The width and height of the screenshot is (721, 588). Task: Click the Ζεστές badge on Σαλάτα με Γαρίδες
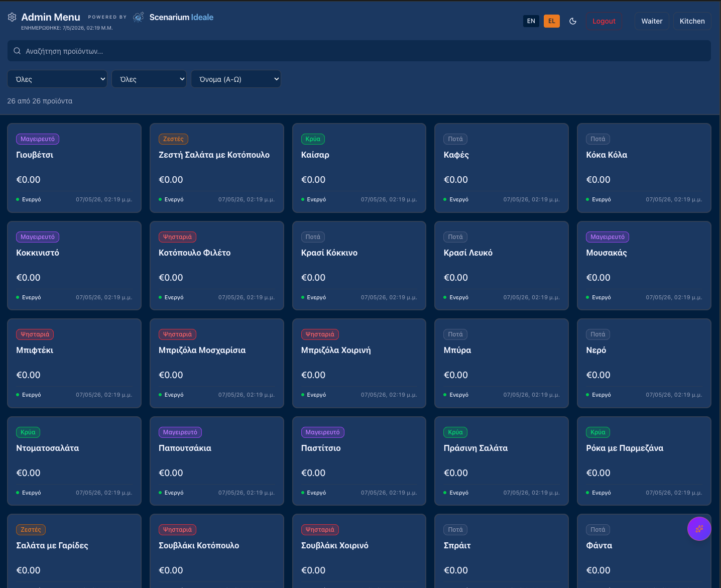31,530
